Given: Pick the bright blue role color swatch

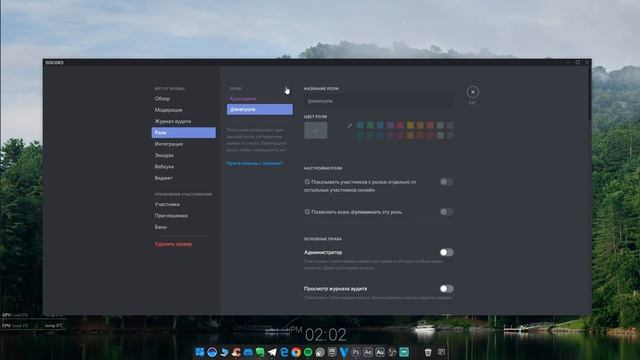Looking at the screenshot, I should [x=380, y=125].
